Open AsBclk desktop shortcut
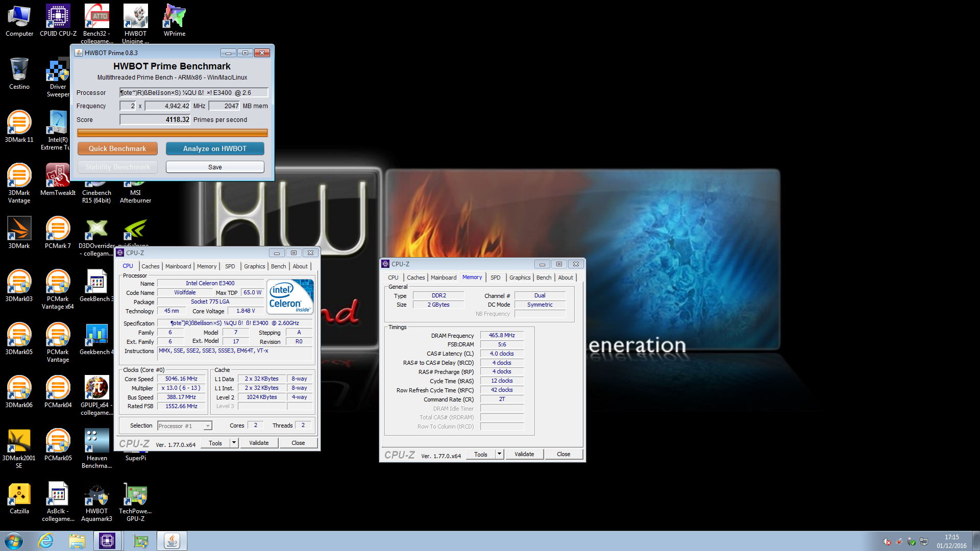The height and width of the screenshot is (551, 980). coord(58,501)
